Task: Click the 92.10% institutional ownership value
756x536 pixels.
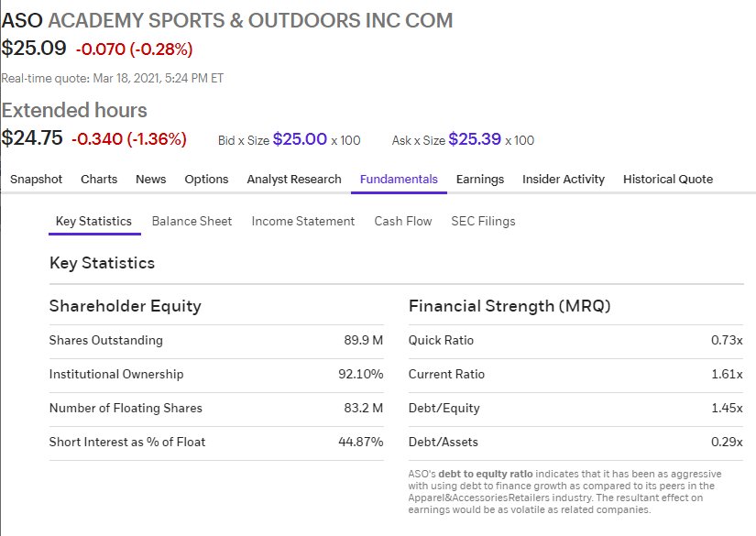Action: [361, 375]
